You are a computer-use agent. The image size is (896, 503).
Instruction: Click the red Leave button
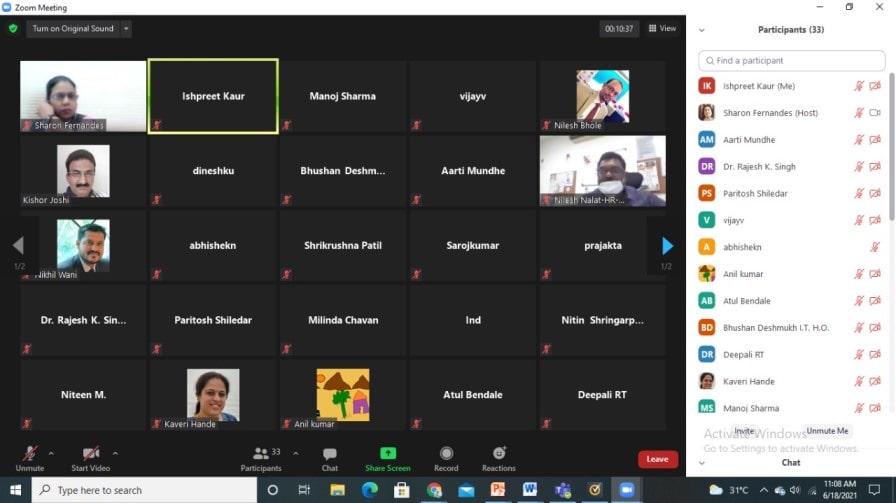coord(657,459)
